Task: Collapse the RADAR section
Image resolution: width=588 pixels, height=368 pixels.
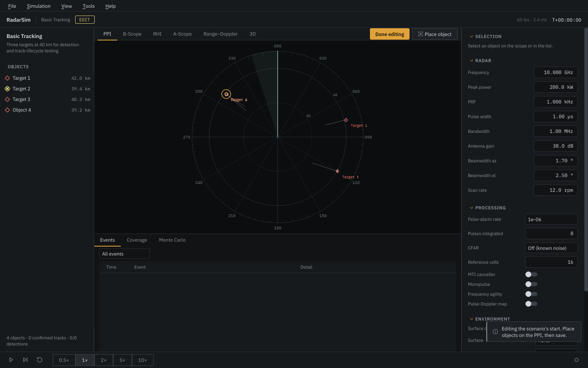Action: pyautogui.click(x=472, y=61)
